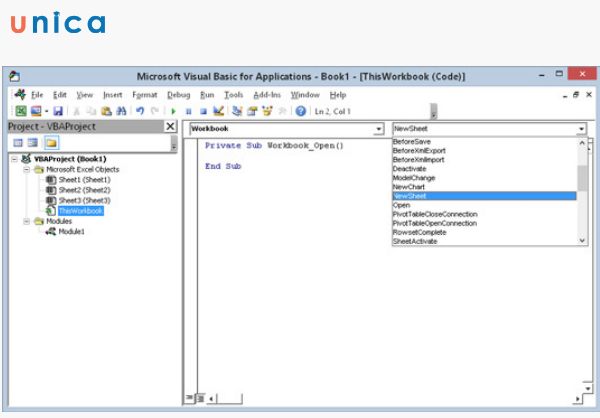Select Module1 in the project tree
The image size is (600, 418).
click(71, 231)
